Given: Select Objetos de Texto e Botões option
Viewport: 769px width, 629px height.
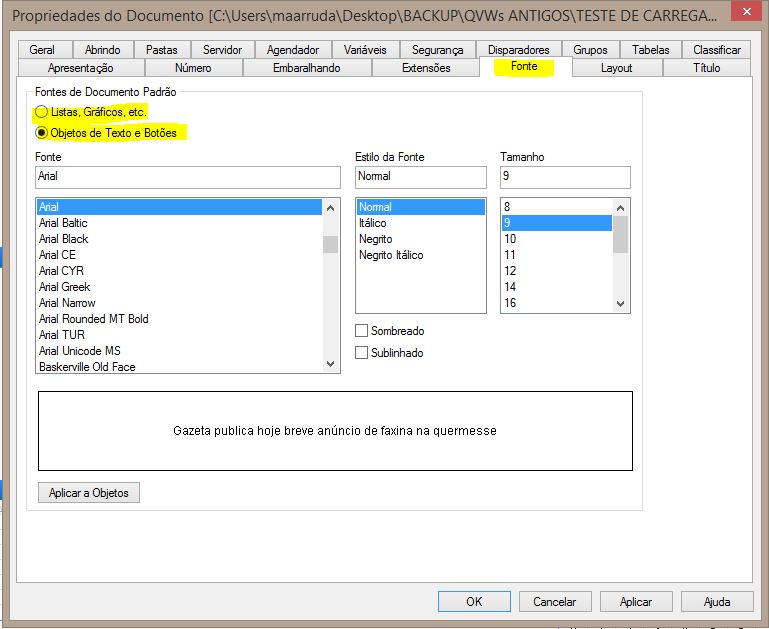Looking at the screenshot, I should 42,133.
